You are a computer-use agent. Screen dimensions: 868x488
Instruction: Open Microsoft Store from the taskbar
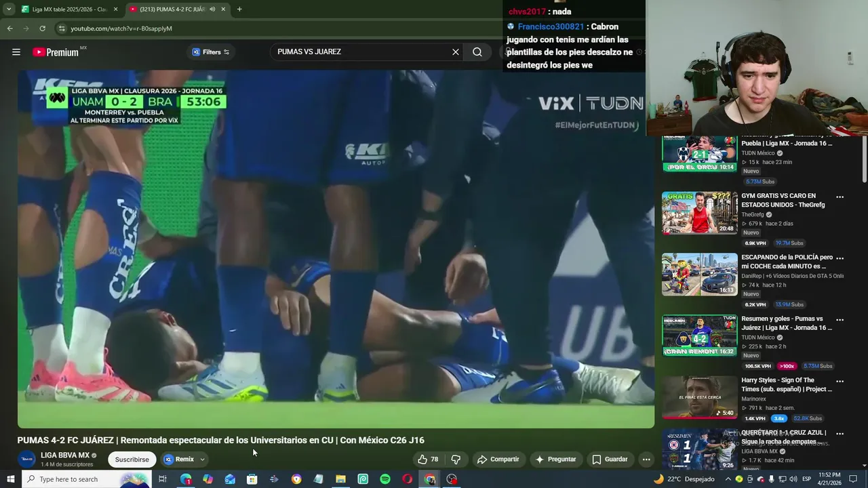pos(252,479)
